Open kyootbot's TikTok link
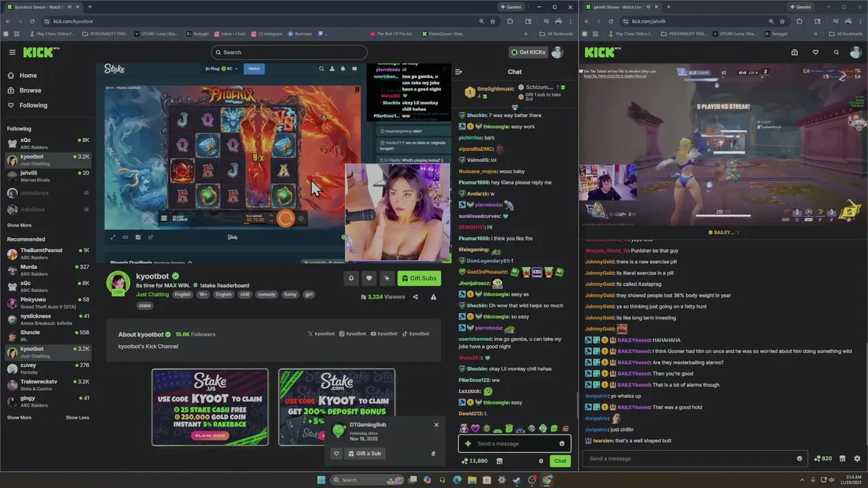Screen dimensions: 868x488 [416, 333]
